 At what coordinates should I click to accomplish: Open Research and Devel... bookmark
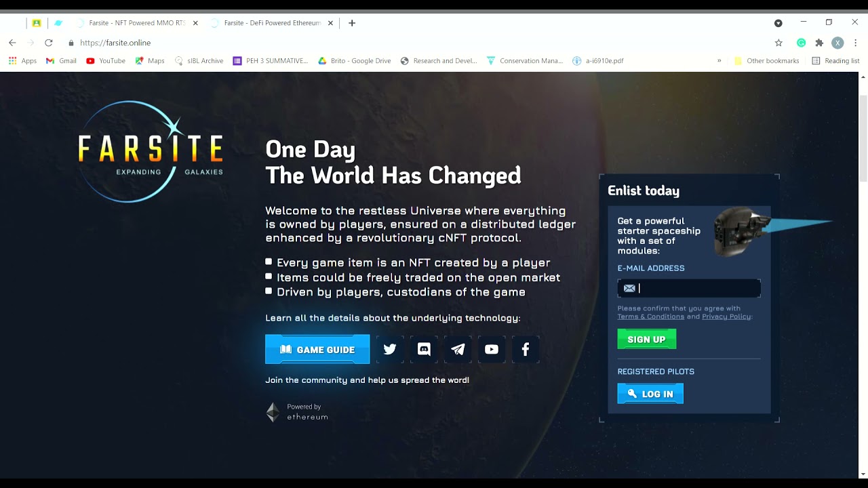(439, 60)
